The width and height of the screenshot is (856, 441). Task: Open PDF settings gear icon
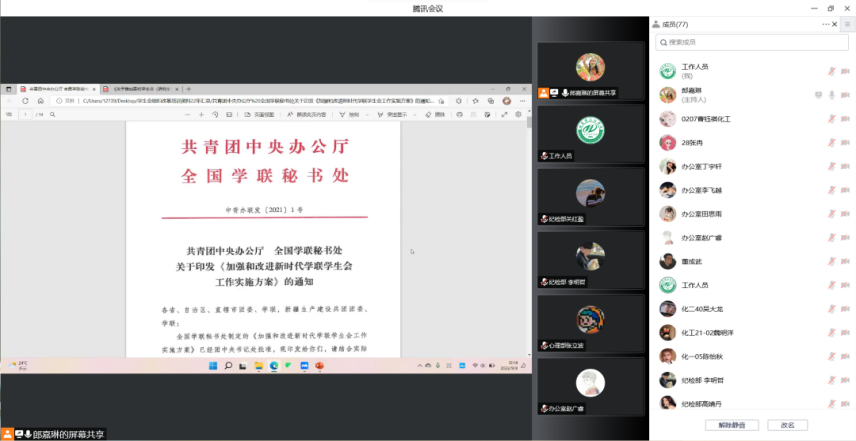tap(519, 115)
